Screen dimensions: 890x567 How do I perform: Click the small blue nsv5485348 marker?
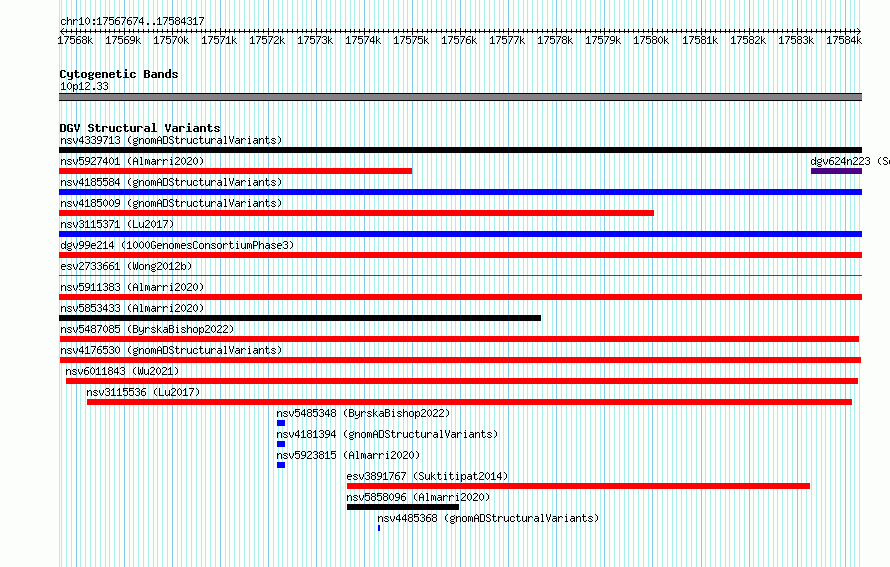point(281,423)
